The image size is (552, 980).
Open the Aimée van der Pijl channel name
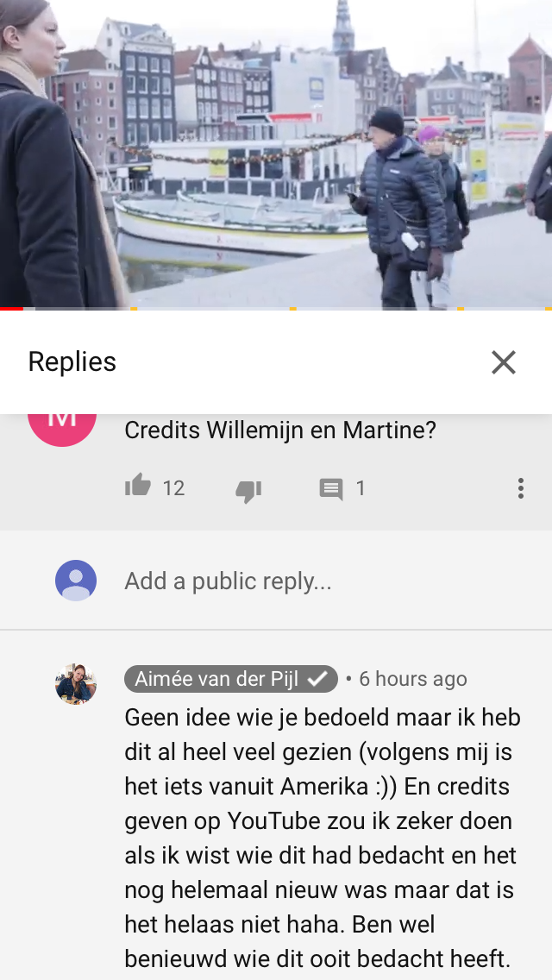coord(217,679)
